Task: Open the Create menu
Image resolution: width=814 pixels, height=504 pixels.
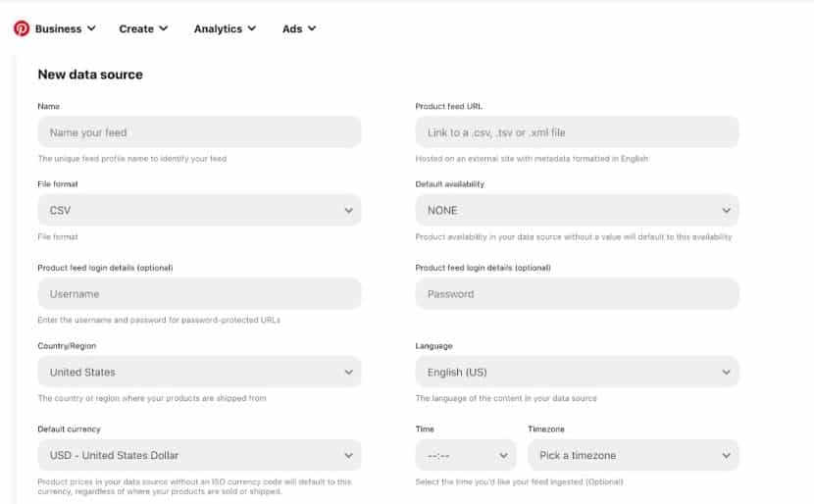Action: click(x=143, y=28)
